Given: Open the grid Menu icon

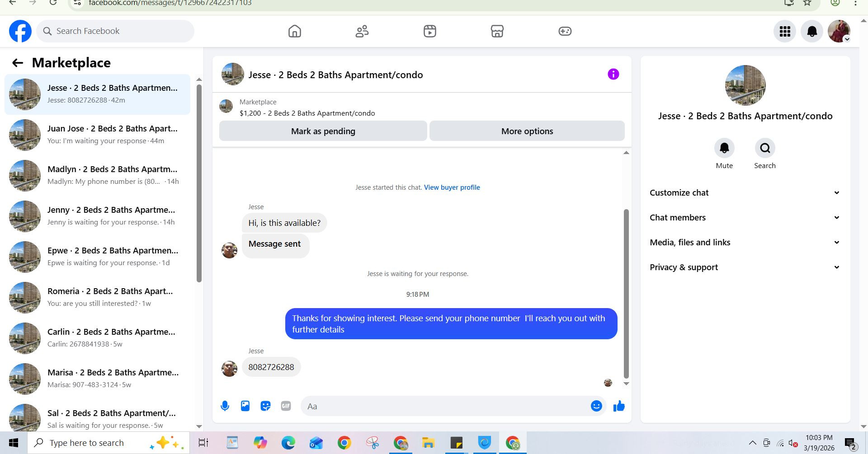Looking at the screenshot, I should 785,31.
